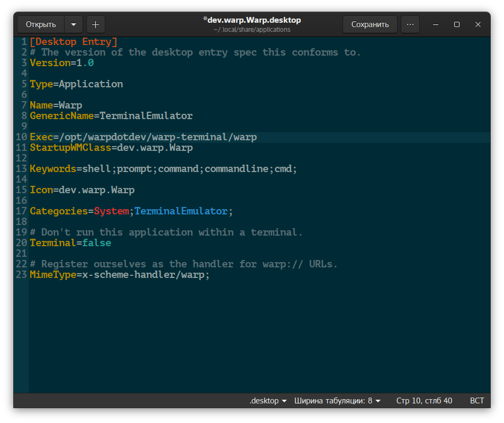Toggle the ВСТ insert mode indicator
Screen dimensions: 504x423
[476, 401]
